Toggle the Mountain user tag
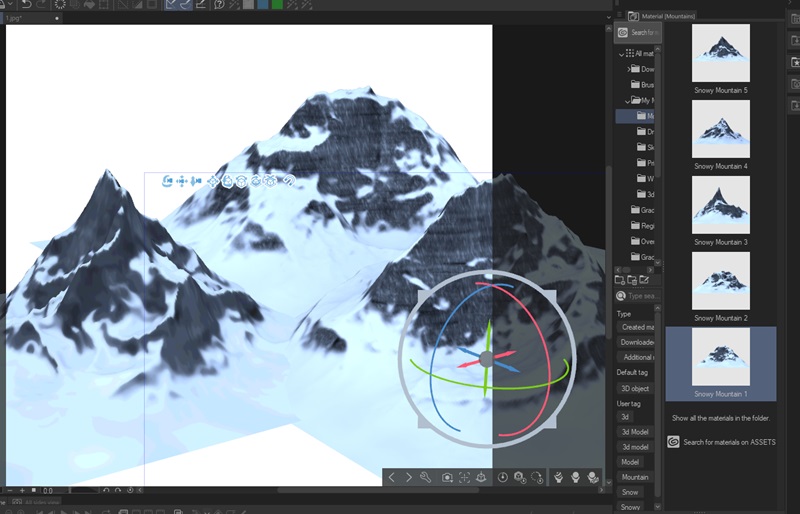Screen dimensions: 800x514 [635, 477]
